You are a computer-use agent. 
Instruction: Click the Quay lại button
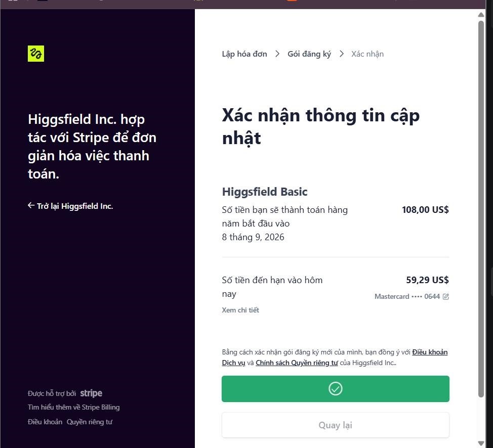pos(336,425)
